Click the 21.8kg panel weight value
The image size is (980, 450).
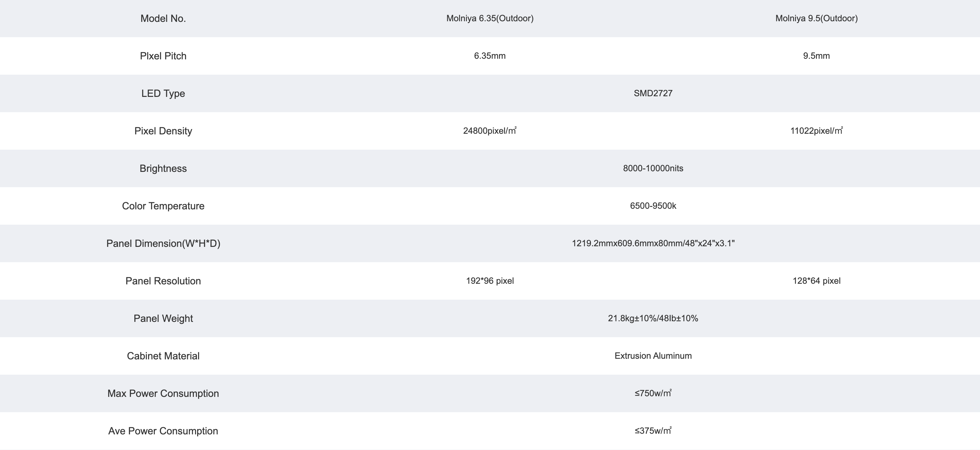click(653, 318)
